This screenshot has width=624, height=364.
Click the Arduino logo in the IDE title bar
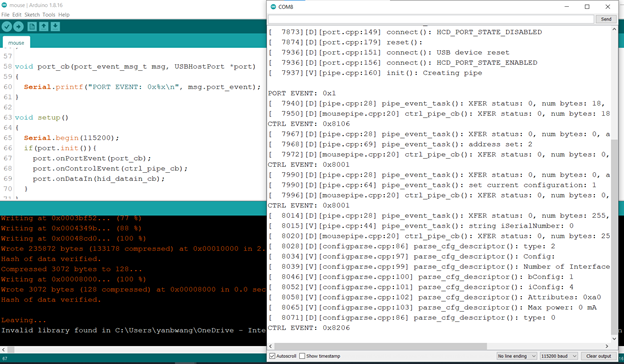[4, 5]
